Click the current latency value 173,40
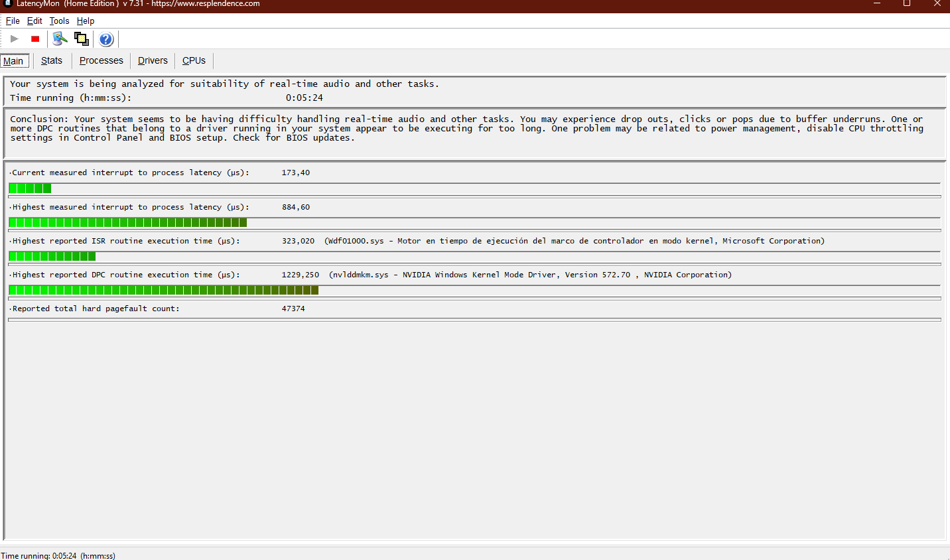 pos(296,173)
